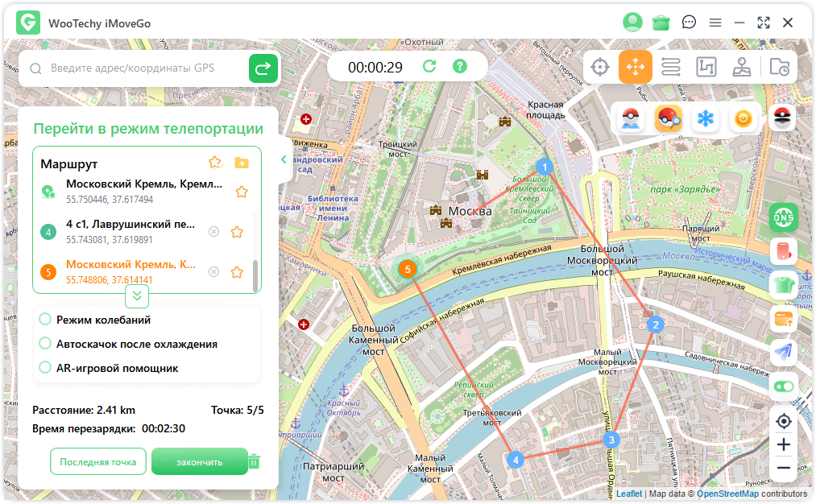This screenshot has height=504, width=816.
Task: Click the blue snowflake cooldown icon
Action: (x=706, y=119)
